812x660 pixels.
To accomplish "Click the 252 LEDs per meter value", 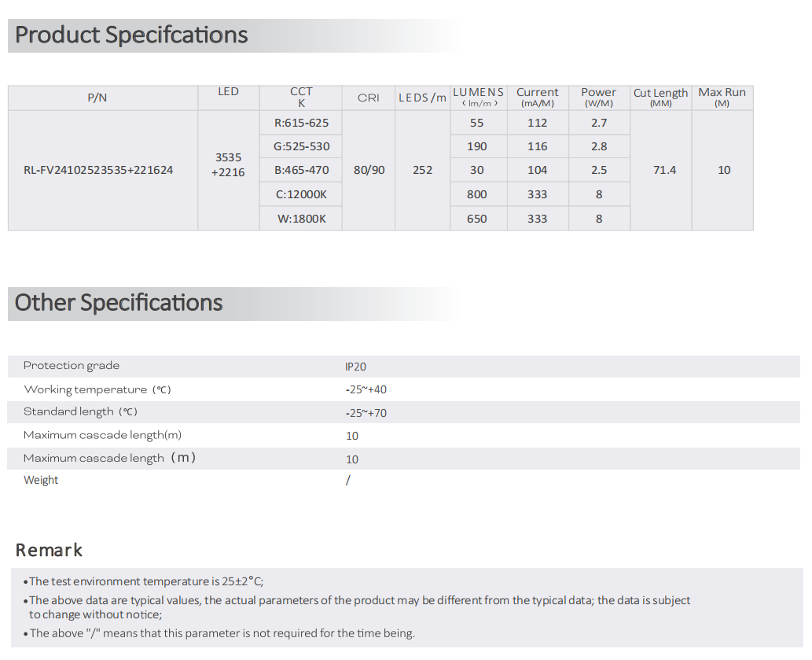I will click(x=423, y=170).
